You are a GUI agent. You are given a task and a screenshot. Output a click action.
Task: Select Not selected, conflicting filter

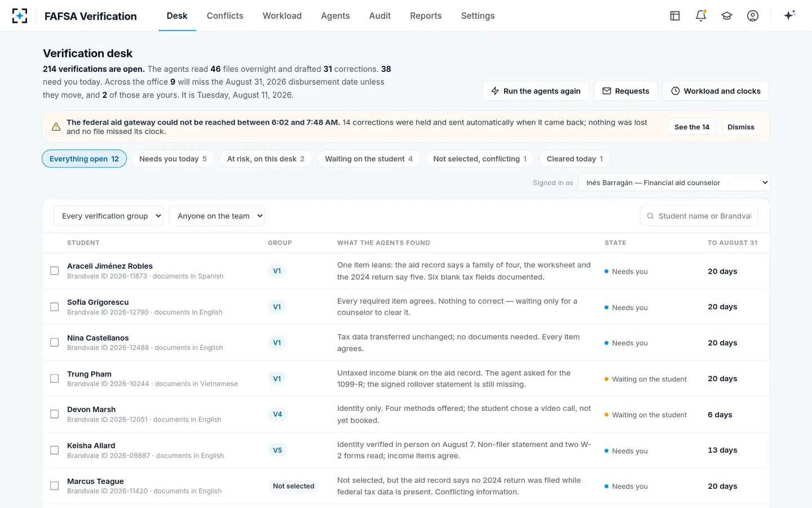click(x=480, y=159)
